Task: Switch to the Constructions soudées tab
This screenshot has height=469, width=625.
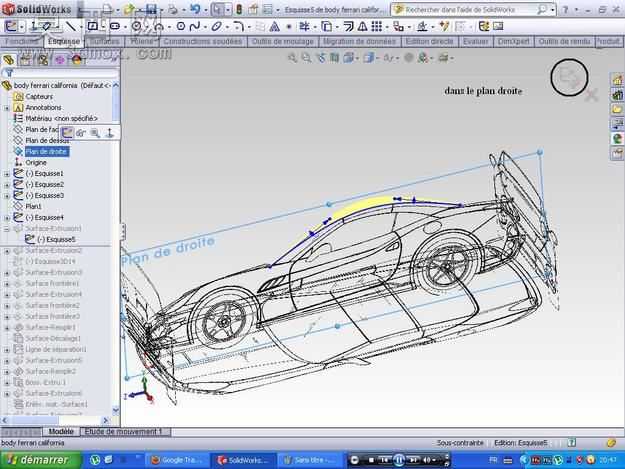Action: point(202,41)
